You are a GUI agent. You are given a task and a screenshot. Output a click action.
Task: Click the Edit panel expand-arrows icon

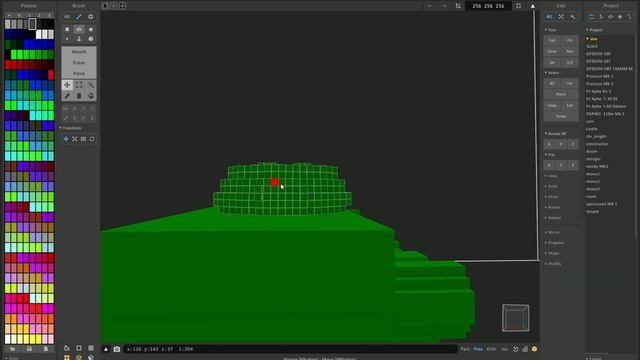[x=561, y=17]
